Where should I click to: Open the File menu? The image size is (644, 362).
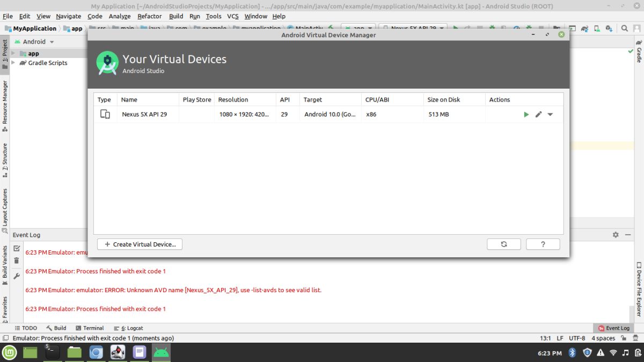pos(8,16)
